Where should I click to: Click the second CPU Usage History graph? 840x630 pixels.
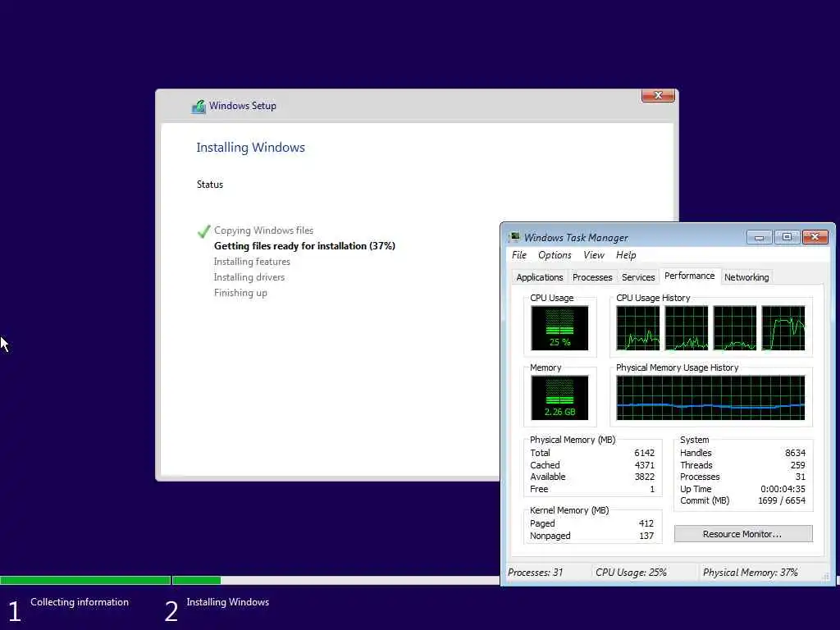[x=687, y=328]
